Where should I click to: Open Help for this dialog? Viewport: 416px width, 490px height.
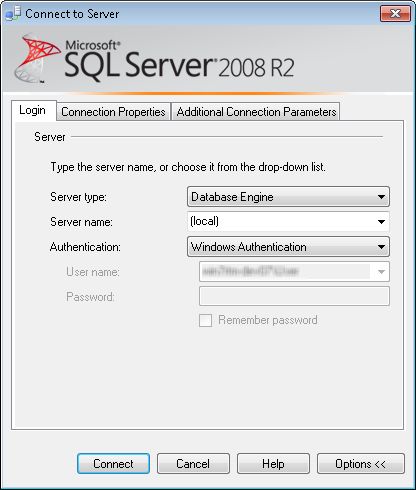pos(273,464)
